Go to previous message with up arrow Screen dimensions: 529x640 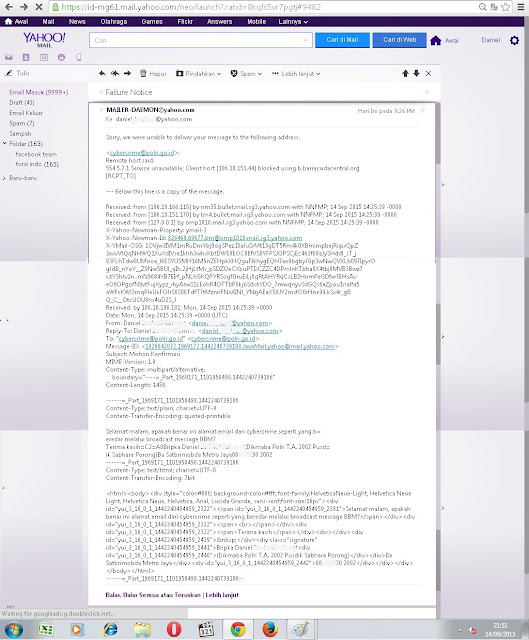[405, 73]
